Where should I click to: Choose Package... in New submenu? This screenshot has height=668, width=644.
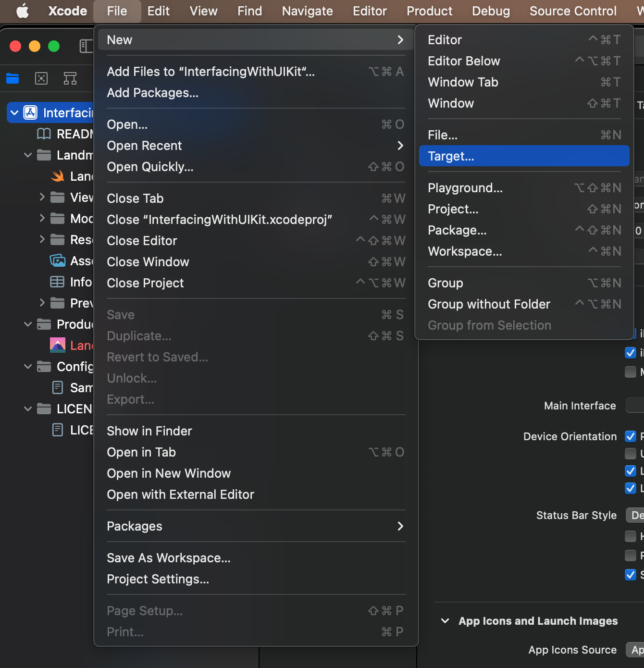(x=524, y=230)
